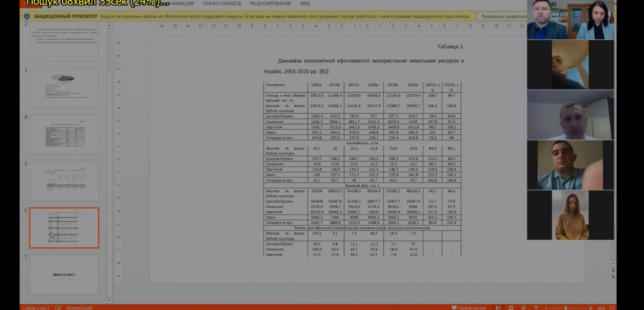Switch to Normal view icon in status bar
644x310 pixels.
pos(498,308)
